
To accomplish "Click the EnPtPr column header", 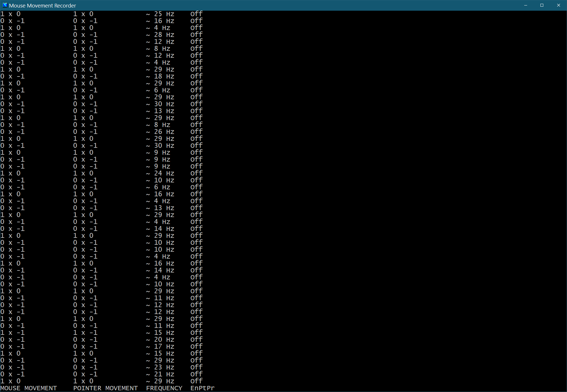I will coord(202,388).
